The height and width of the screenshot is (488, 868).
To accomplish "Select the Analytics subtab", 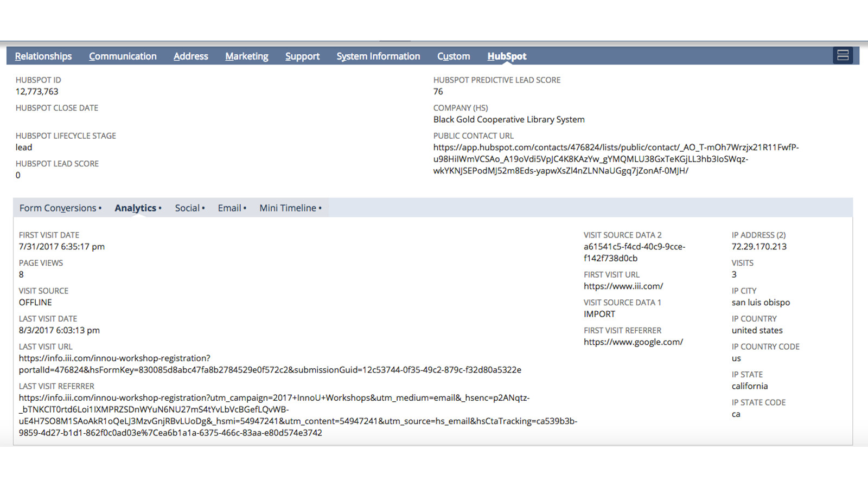I will tap(136, 208).
